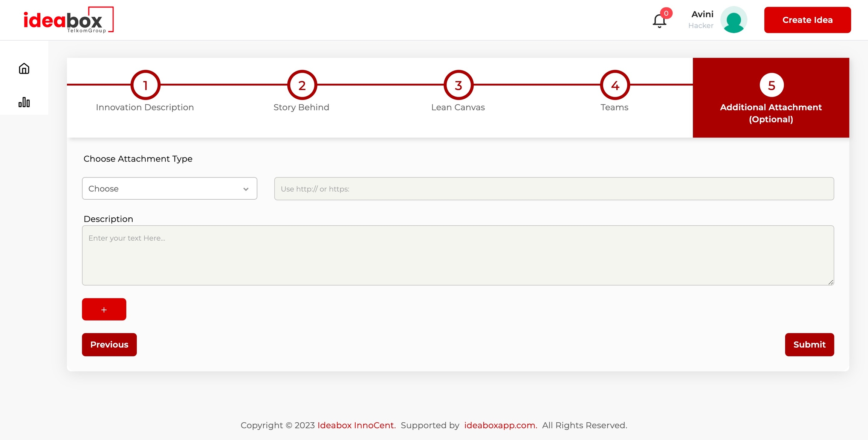The image size is (868, 440).
Task: Open the Ideabox InnoCent footer link
Action: [356, 425]
